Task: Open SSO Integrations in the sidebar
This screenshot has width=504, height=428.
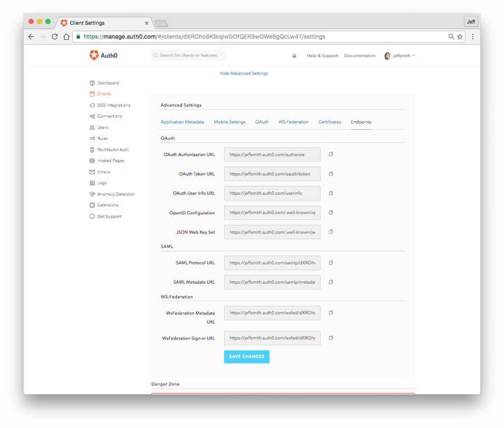Action: [x=110, y=105]
